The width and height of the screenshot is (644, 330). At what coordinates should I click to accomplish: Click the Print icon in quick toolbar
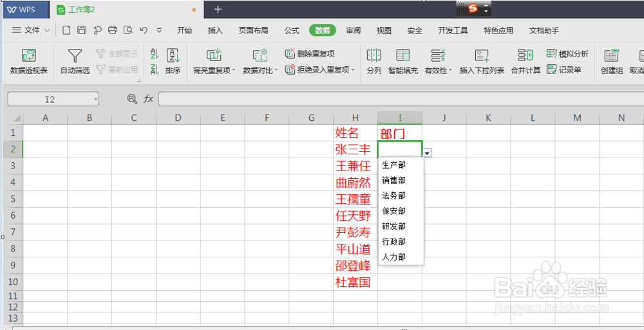pos(113,30)
